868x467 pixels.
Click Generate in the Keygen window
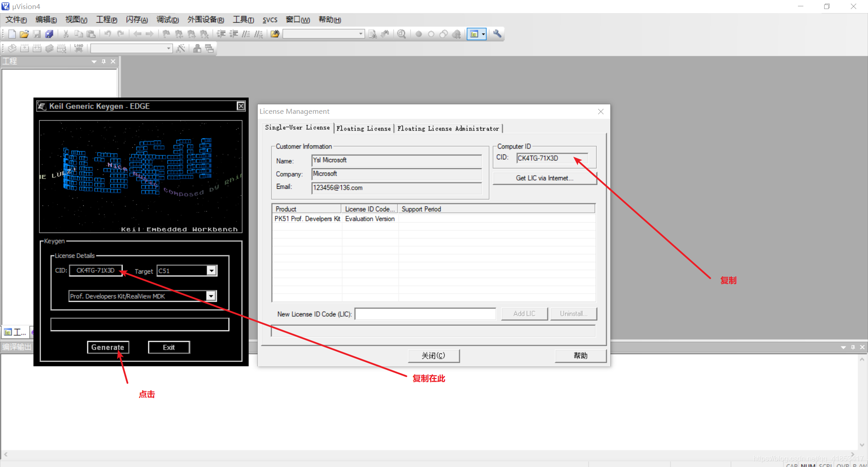[108, 347]
